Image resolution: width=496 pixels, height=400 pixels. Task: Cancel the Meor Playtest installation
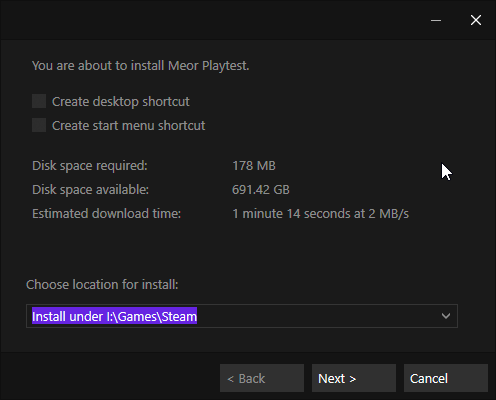446,378
